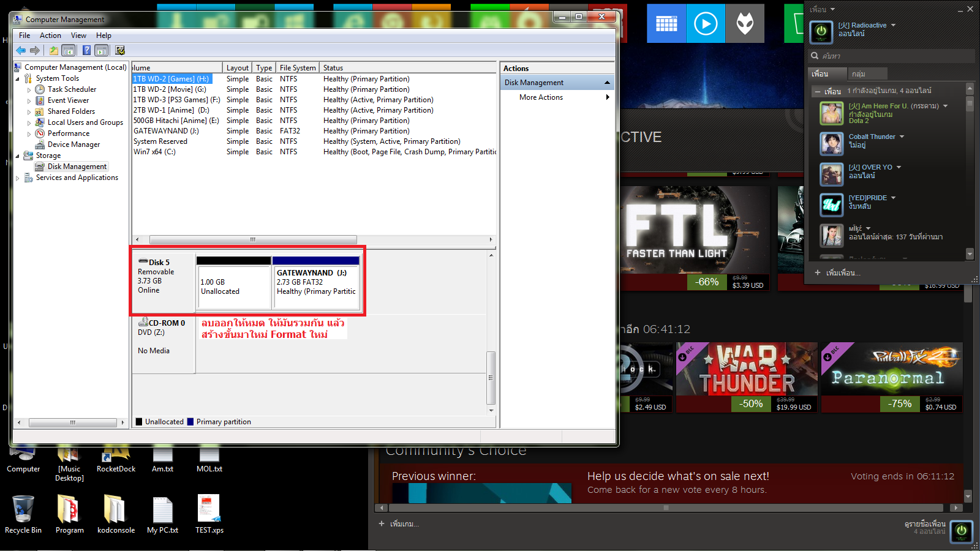
Task: Click the Disk Management settings toolbar icon
Action: pos(120,50)
